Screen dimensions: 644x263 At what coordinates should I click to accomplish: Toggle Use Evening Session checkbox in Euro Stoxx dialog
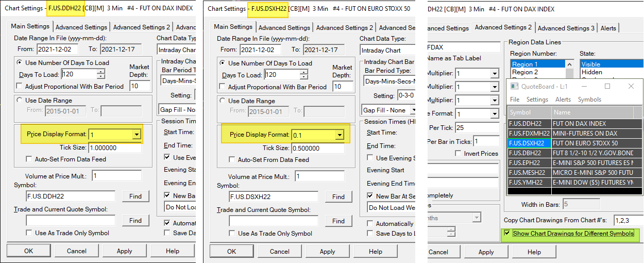(370, 158)
